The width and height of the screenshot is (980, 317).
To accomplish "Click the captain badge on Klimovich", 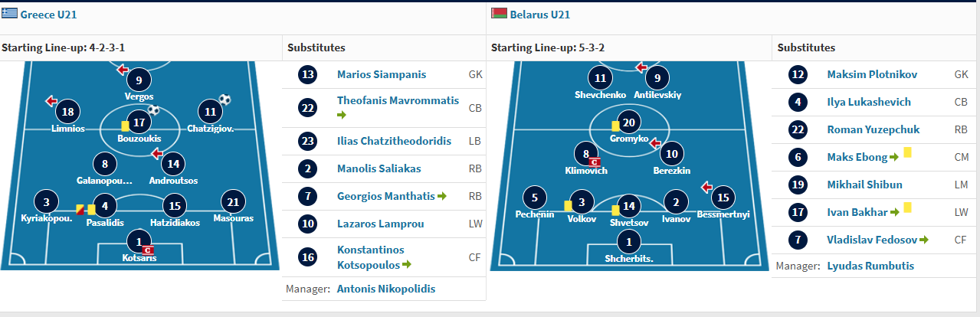I will [593, 162].
